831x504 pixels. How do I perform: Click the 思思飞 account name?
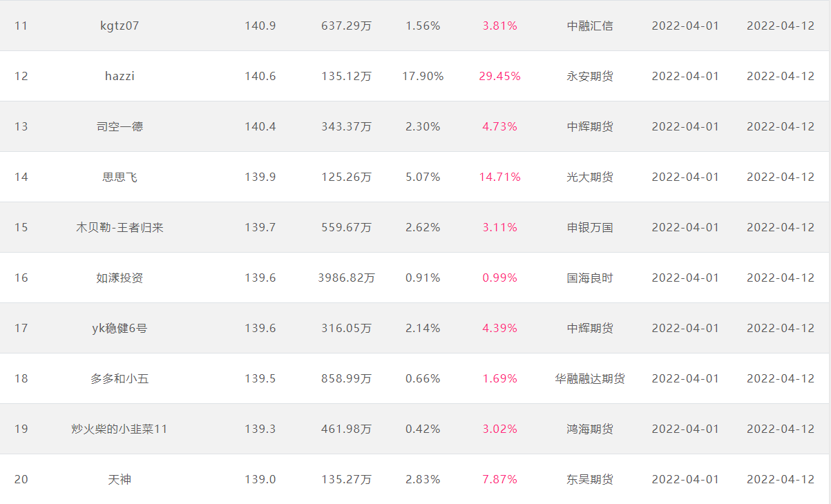(120, 177)
